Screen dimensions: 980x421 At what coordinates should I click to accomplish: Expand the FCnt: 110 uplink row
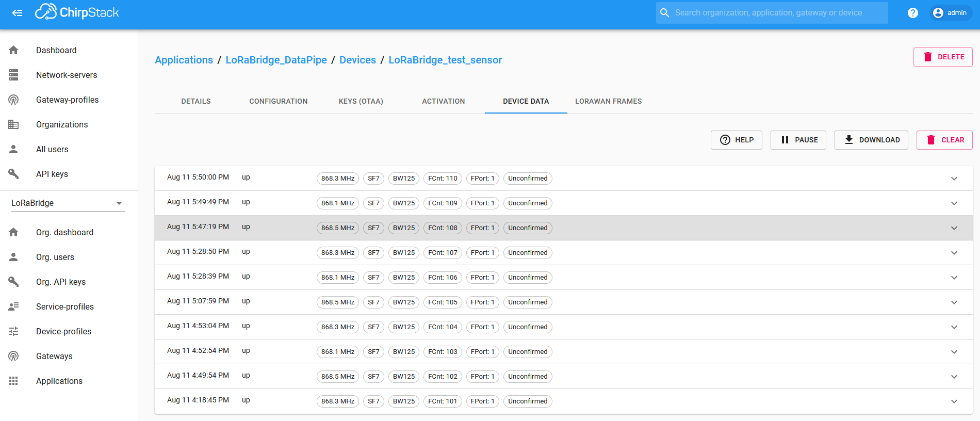(x=954, y=179)
